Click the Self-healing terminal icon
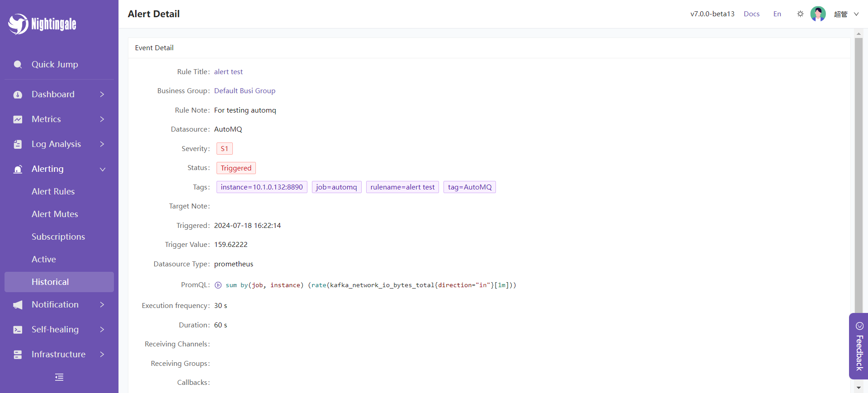This screenshot has width=868, height=393. pyautogui.click(x=18, y=330)
